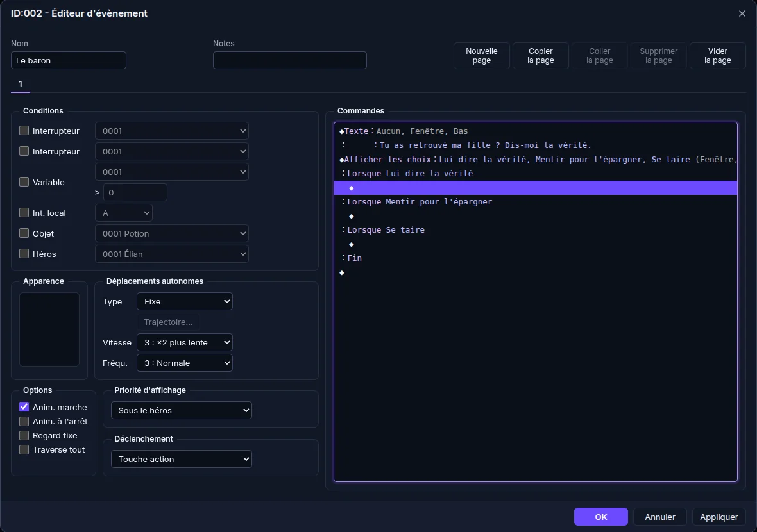757x532 pixels.
Task: Click the Trajectoire... button
Action: [x=168, y=322]
